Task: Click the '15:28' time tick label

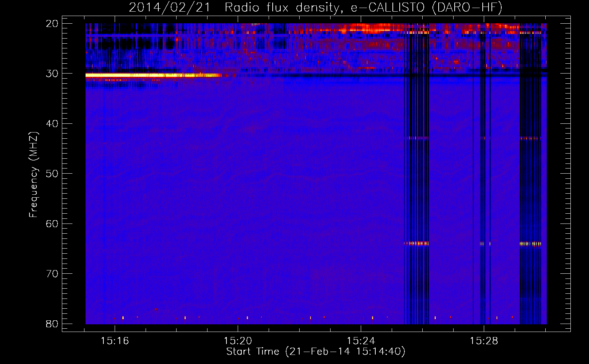Action: [484, 341]
